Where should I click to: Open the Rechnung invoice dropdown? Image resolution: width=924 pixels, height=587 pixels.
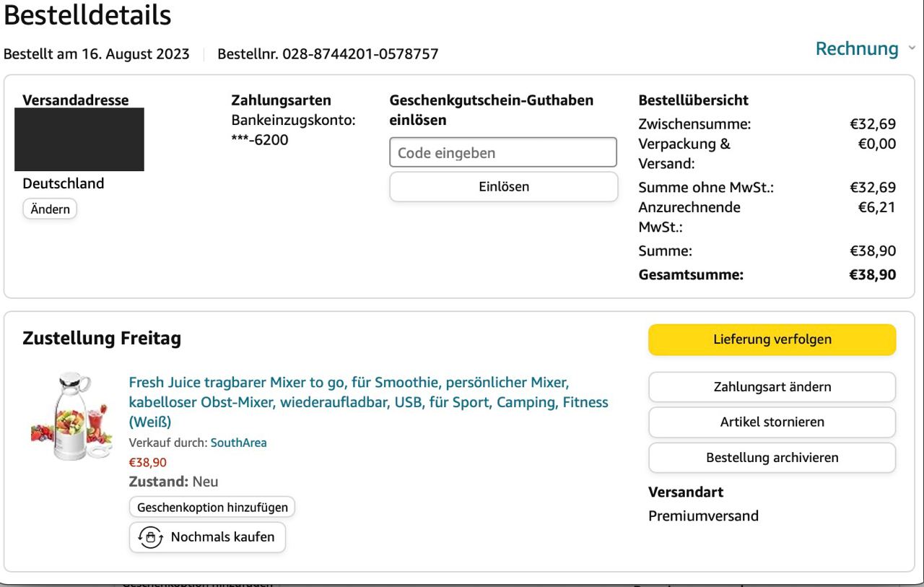857,49
